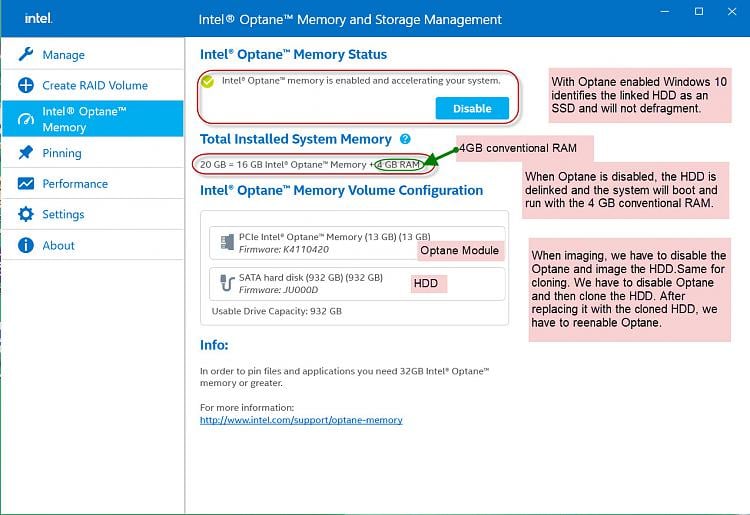Disable Intel Optane memory
This screenshot has width=750, height=515.
point(472,109)
